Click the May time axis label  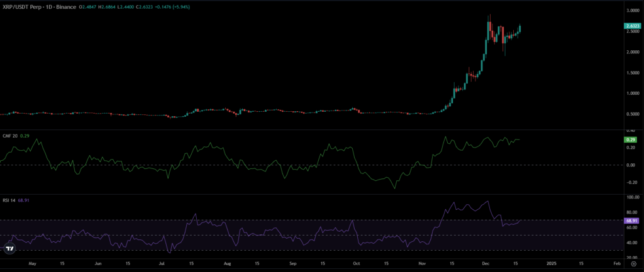pos(33,263)
